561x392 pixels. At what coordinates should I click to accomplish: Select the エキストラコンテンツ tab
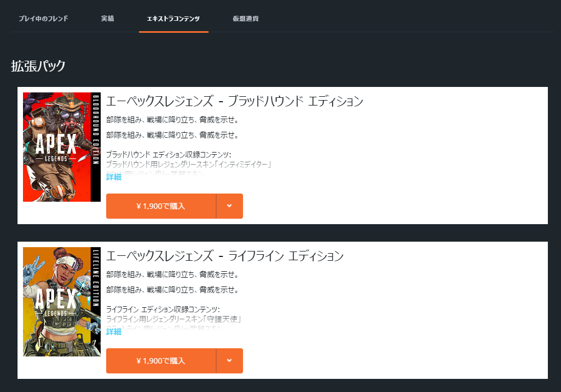click(x=173, y=19)
